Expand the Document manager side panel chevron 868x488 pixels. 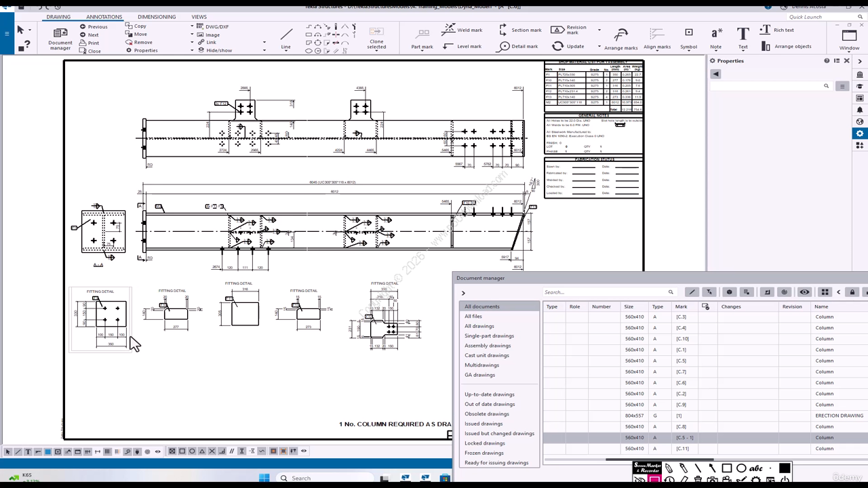[x=463, y=293]
